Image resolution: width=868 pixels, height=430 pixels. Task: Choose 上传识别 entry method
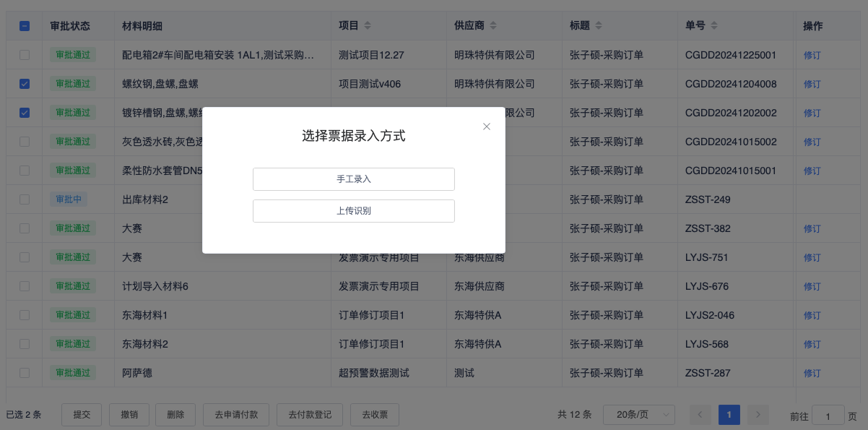tap(354, 211)
